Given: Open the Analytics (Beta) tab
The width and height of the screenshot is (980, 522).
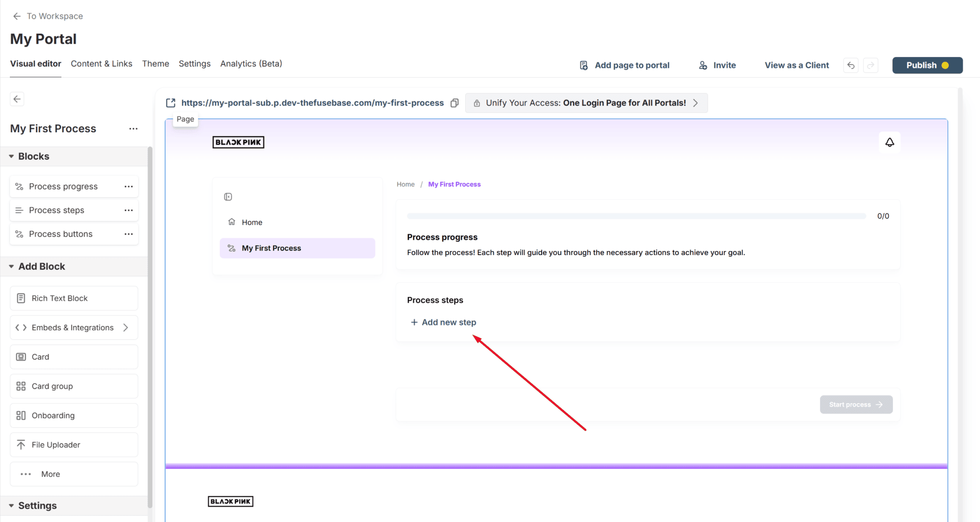Looking at the screenshot, I should [x=251, y=63].
